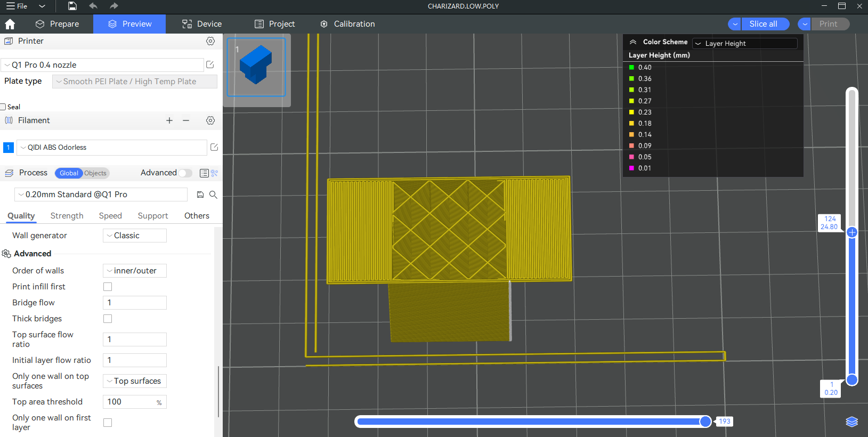The width and height of the screenshot is (868, 437).
Task: Switch to the Strength tab
Action: [x=67, y=216]
